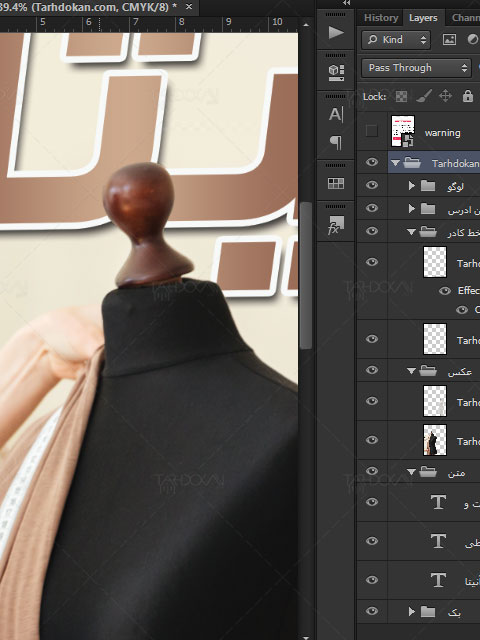Collapse the خط کادر group
This screenshot has width=480, height=640.
(411, 232)
